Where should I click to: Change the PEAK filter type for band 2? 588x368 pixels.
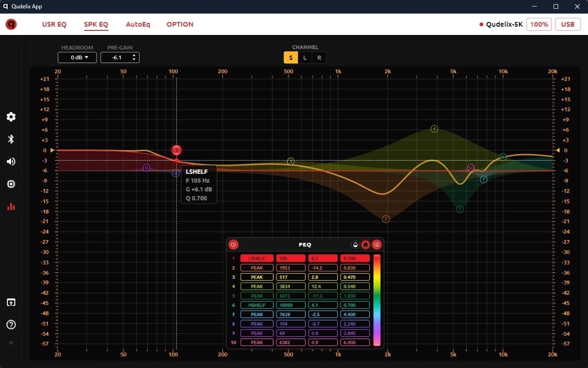[x=257, y=268]
